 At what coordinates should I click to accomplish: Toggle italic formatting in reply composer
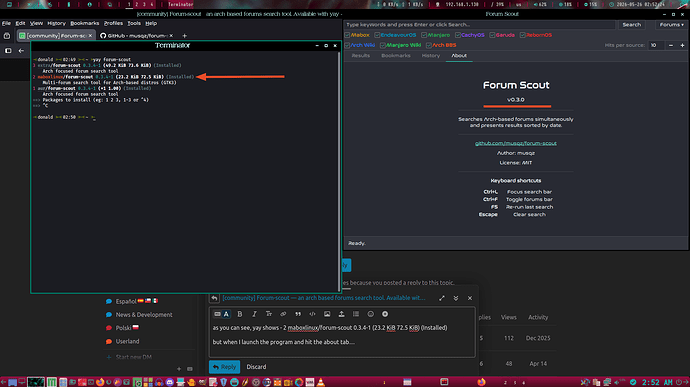coord(254,314)
